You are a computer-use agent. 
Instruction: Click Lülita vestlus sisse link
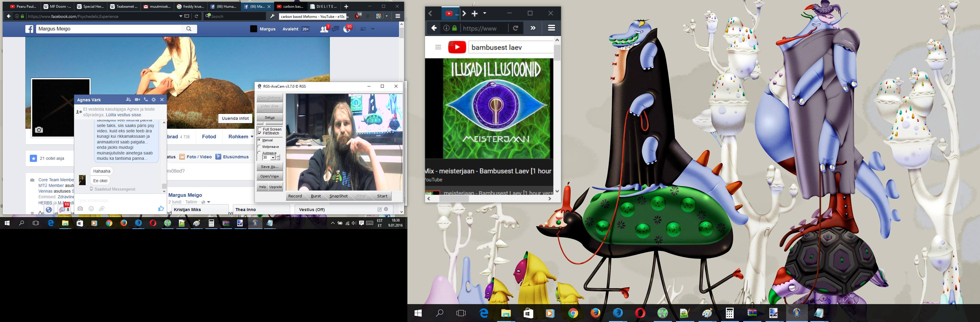[x=123, y=115]
